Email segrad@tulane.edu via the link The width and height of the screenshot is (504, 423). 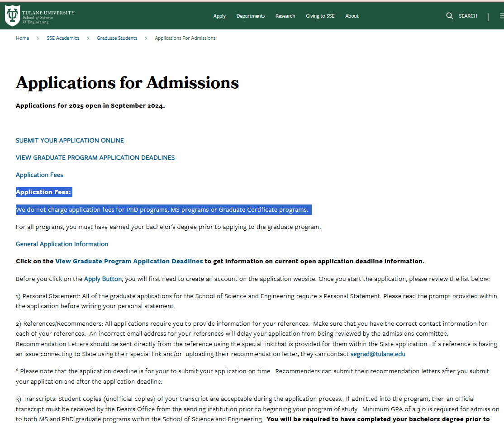pyautogui.click(x=378, y=354)
